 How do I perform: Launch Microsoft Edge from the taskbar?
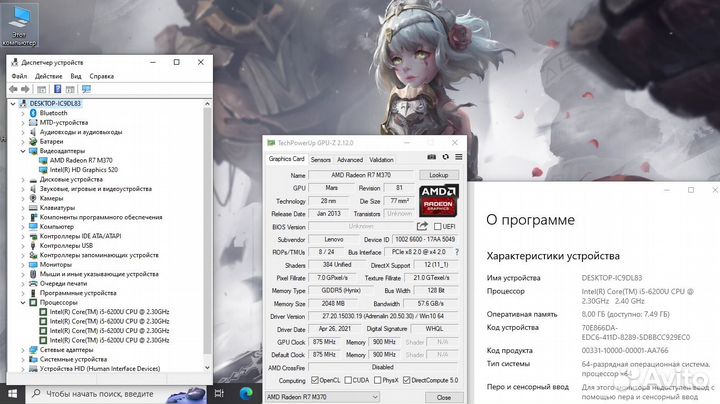pos(246,393)
